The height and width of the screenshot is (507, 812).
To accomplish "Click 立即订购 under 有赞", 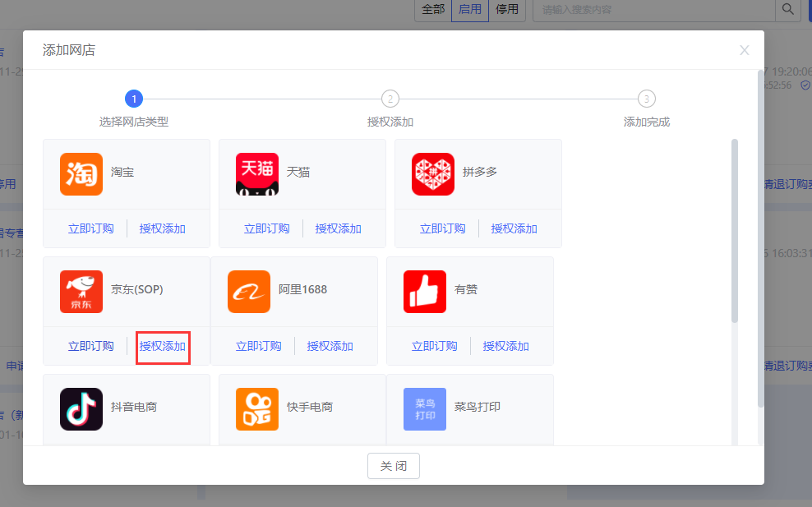I will [435, 346].
